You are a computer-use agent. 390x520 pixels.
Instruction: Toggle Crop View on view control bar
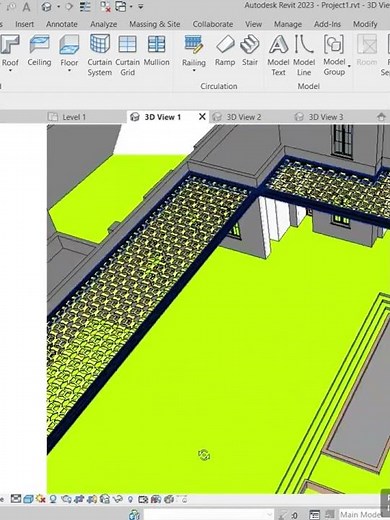click(80, 499)
